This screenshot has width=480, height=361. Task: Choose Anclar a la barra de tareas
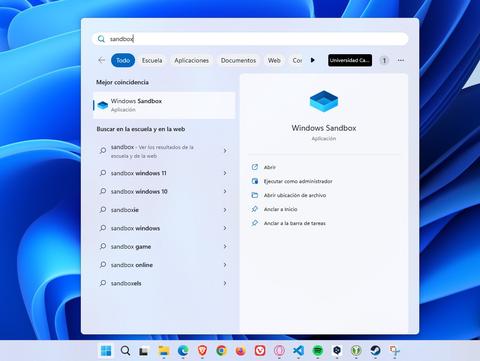click(x=295, y=223)
